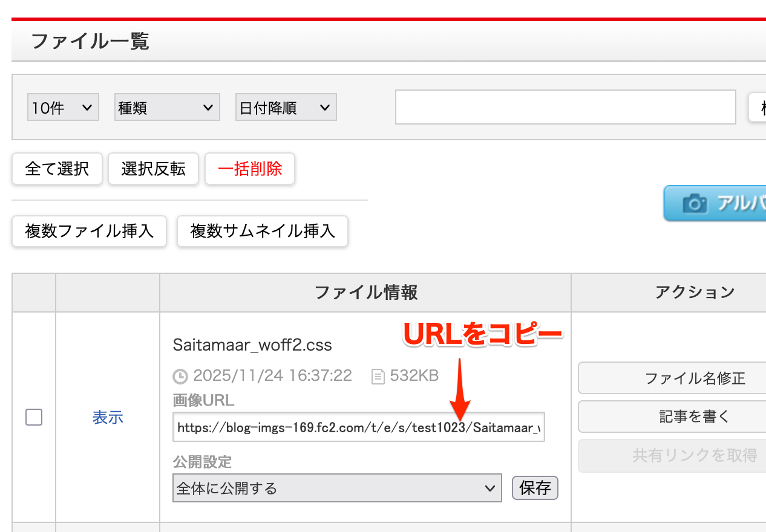Click the clock icon beside the upload date
This screenshot has width=766, height=532.
pos(180,377)
